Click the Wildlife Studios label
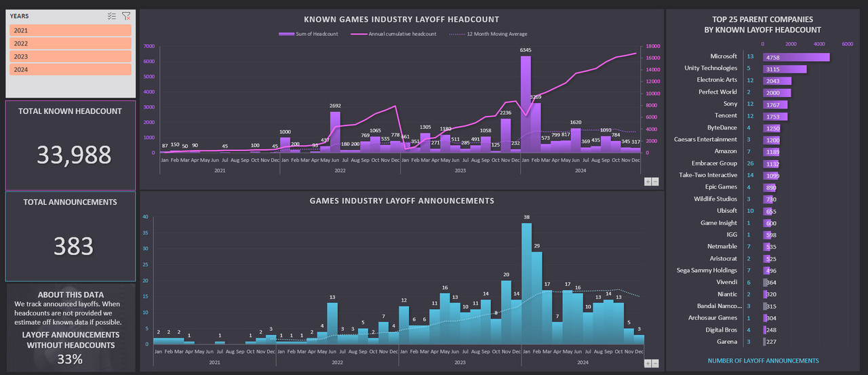Image resolution: width=868 pixels, height=375 pixels. click(715, 199)
